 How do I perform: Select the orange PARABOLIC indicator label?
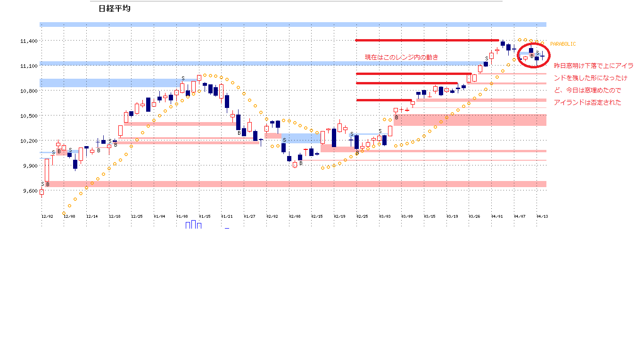[x=562, y=44]
